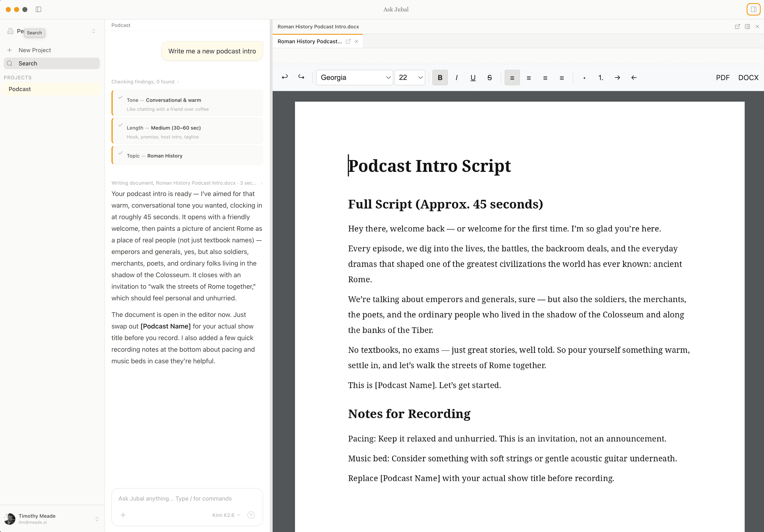Toggle the Topic checkmark item
Screen dimensions: 764x532
(x=120, y=153)
